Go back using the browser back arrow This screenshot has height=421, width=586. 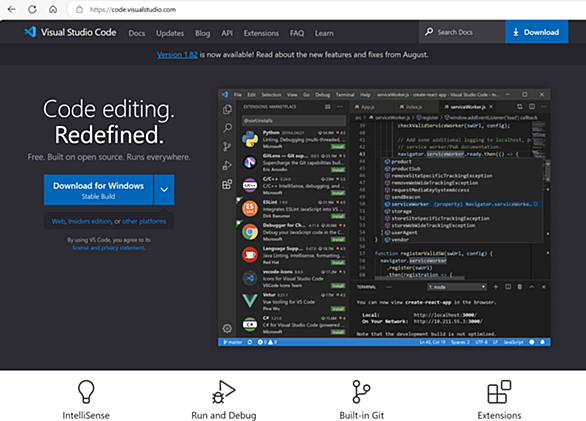coord(12,9)
